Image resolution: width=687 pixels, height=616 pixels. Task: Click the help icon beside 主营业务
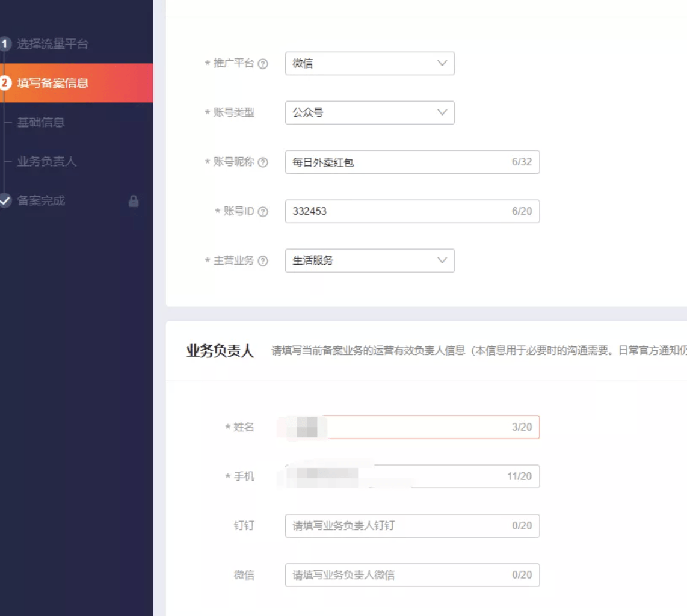[263, 261]
